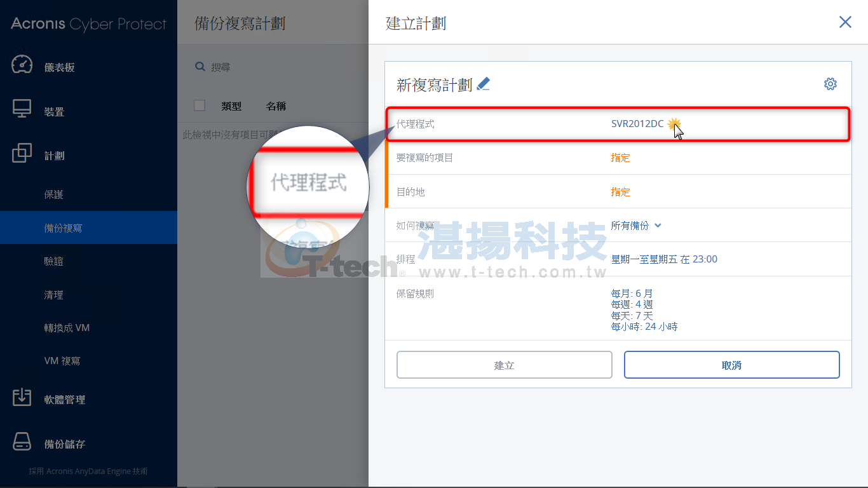Click 指定 for 要複寫的項目
This screenshot has width=868, height=488.
620,158
